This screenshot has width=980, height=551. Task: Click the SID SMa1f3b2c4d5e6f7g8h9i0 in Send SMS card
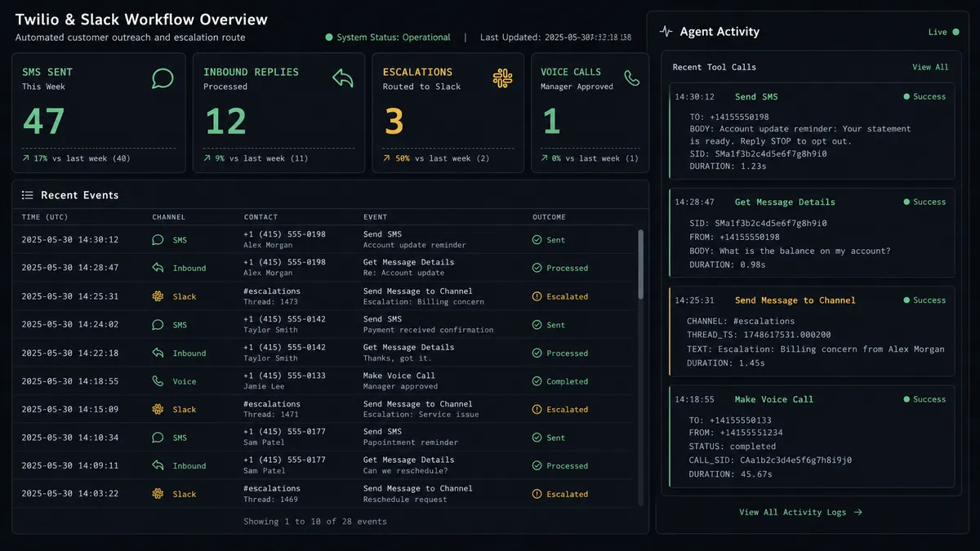click(772, 153)
